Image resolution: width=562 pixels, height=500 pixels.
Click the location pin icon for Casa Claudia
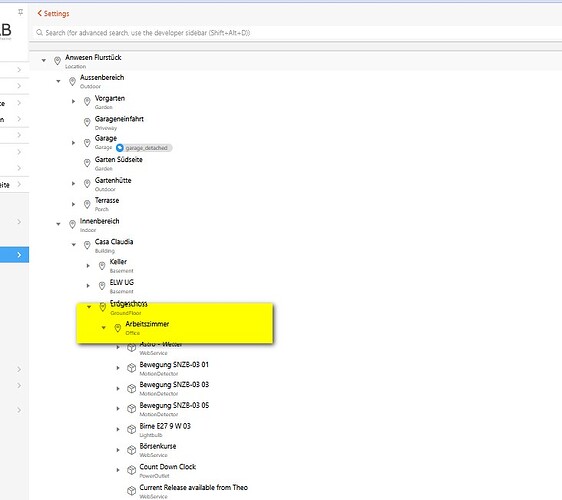pyautogui.click(x=87, y=245)
